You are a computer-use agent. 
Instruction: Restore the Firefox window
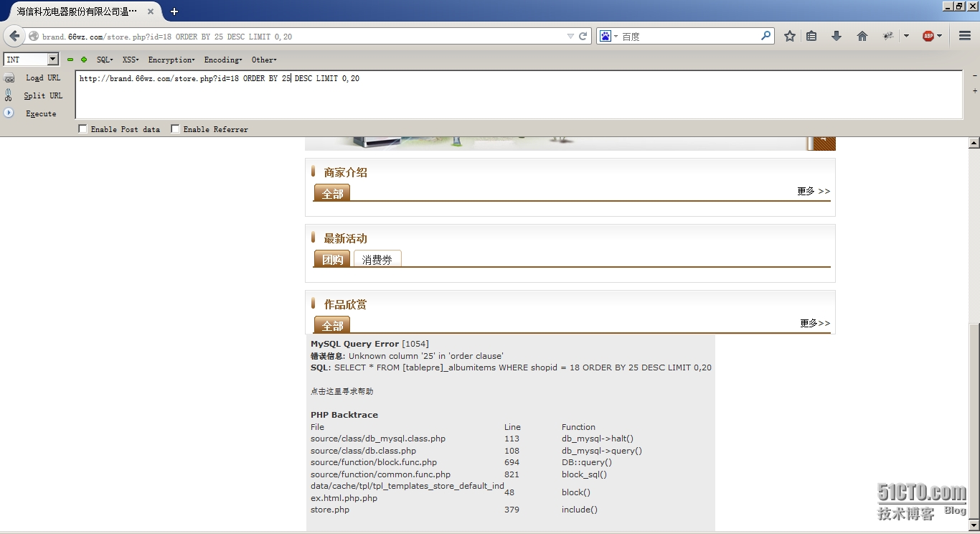(960, 6)
